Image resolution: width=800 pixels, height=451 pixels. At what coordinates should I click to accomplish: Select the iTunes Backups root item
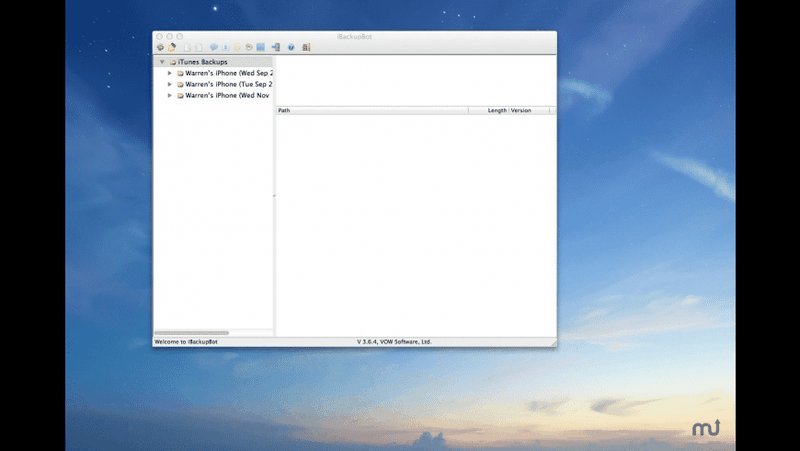[213, 62]
